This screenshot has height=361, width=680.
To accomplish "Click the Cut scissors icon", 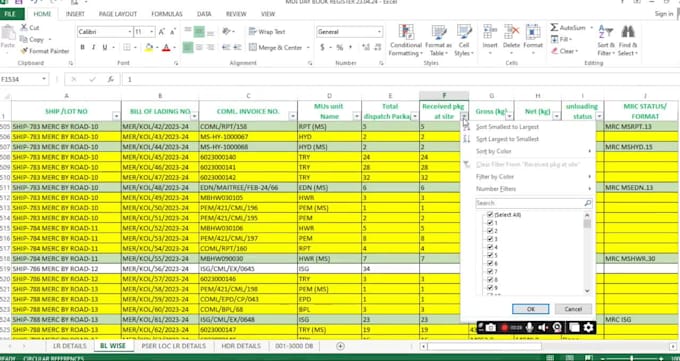I will point(23,28).
